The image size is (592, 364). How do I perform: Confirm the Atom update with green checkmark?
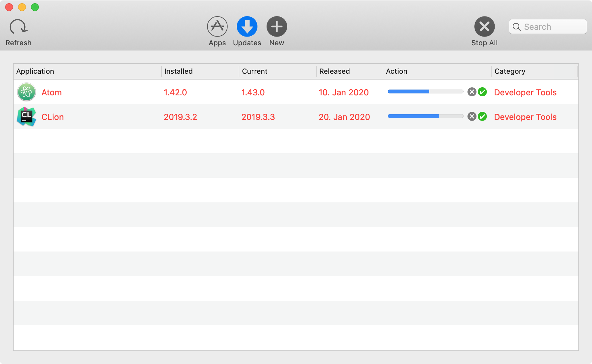(482, 92)
